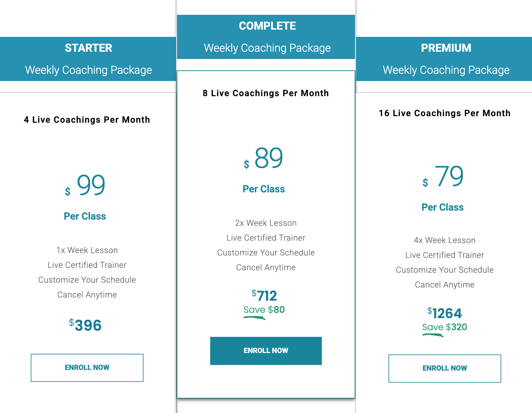The width and height of the screenshot is (532, 413).
Task: Click the "1x Week Lesson" feature text
Action: 87,250
